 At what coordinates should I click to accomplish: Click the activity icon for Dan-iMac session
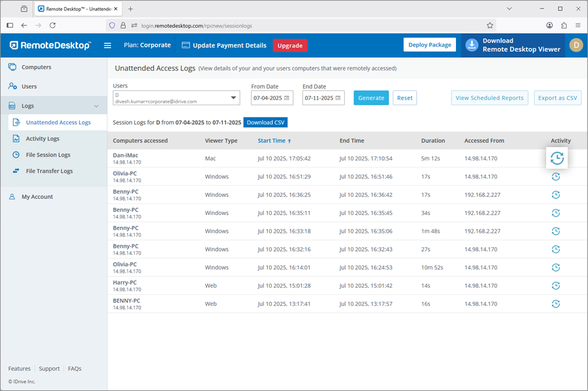tap(557, 158)
